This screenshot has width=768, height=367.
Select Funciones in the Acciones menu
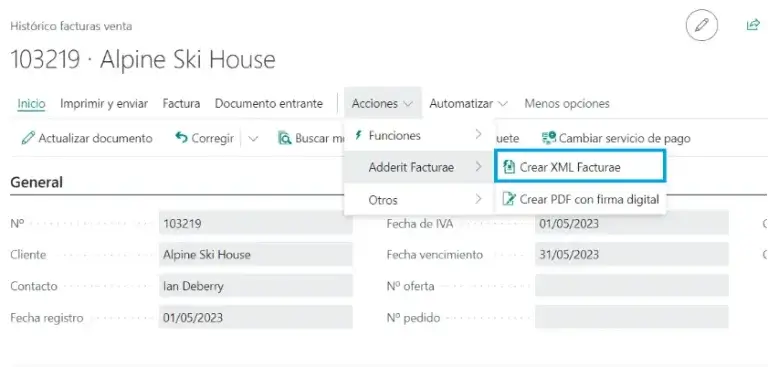(x=419, y=135)
